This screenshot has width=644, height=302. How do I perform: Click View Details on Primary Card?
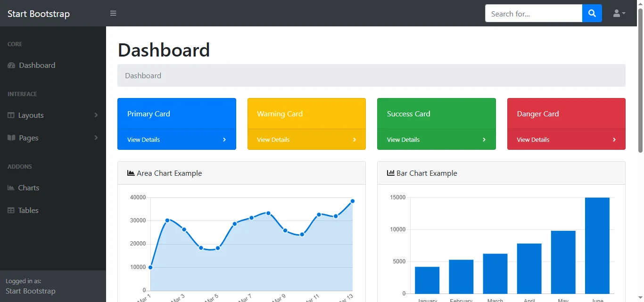tap(143, 140)
